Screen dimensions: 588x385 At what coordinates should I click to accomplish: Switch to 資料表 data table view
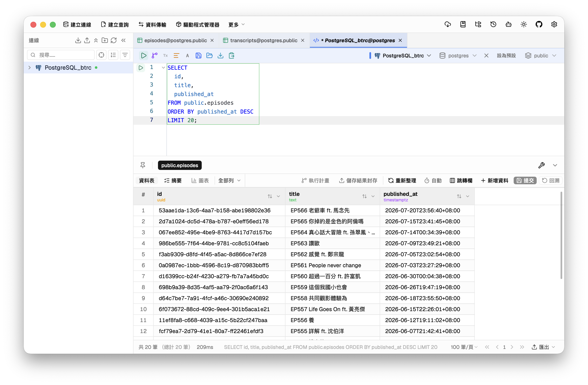click(x=147, y=180)
